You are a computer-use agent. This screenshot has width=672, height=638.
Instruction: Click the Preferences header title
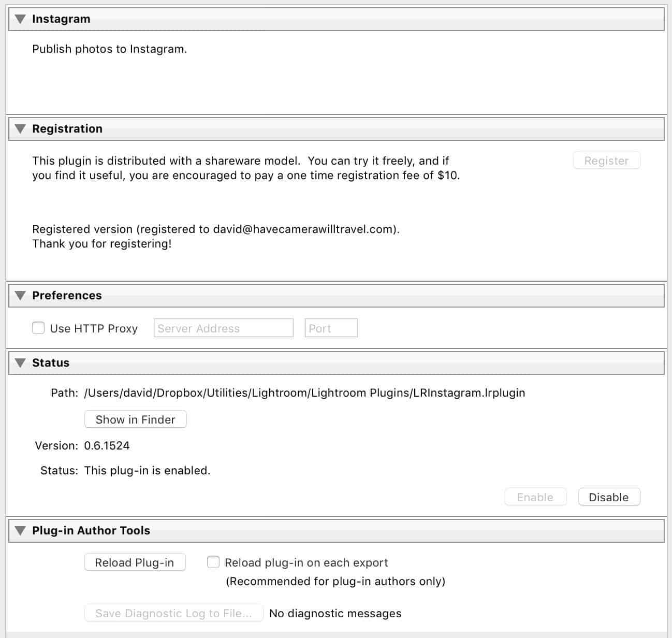[x=67, y=296]
